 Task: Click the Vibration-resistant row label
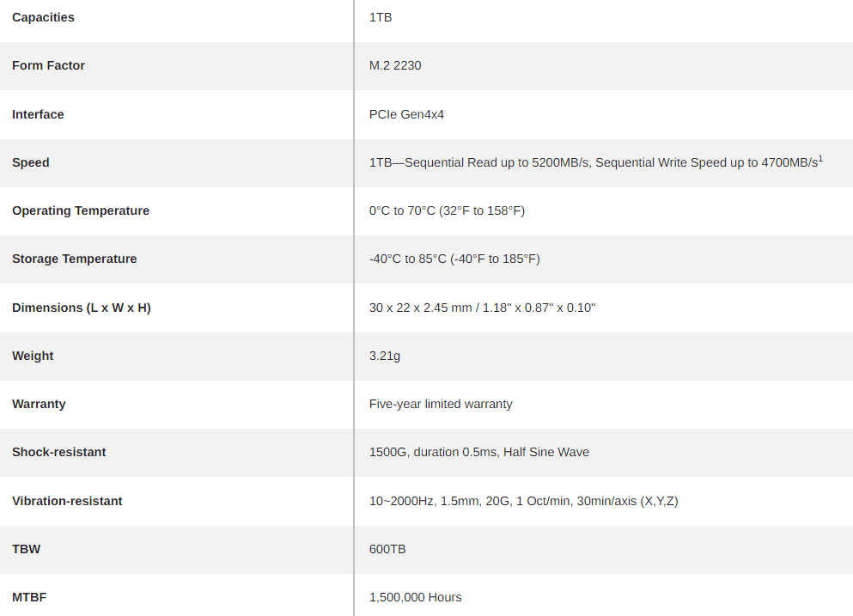coord(67,501)
